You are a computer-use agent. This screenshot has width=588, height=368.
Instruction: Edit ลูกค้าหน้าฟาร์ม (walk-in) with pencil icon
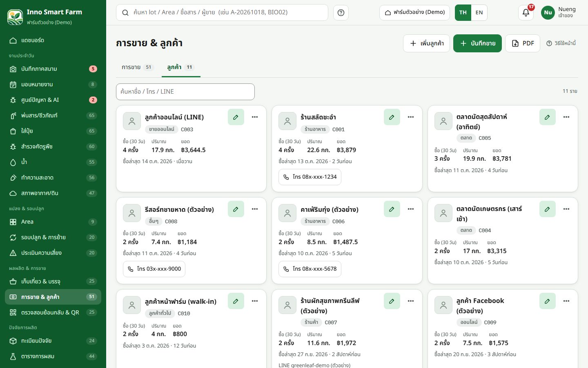236,301
